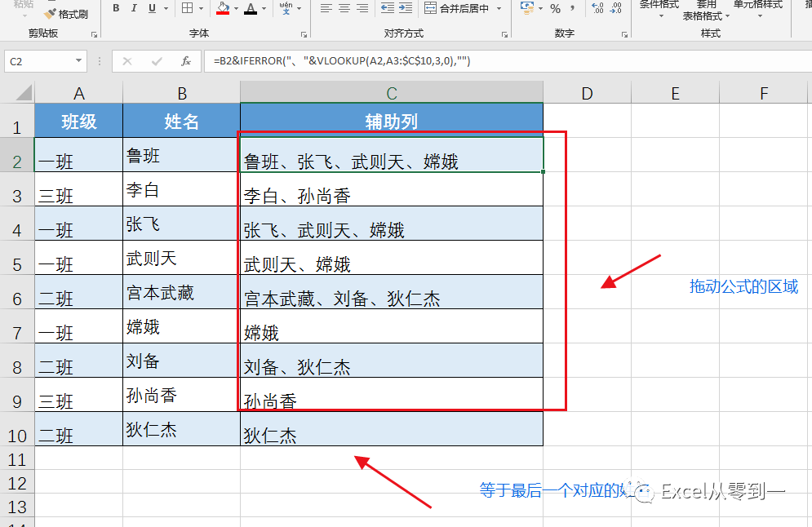Open the borders dropdown arrow
The height and width of the screenshot is (527, 812).
(x=201, y=8)
